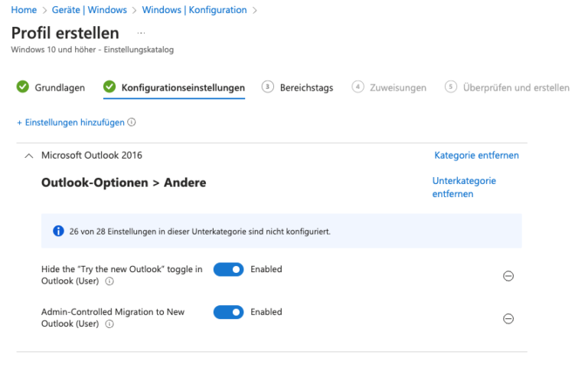Open Windows | Konfiguration breadcrumb

(x=194, y=10)
